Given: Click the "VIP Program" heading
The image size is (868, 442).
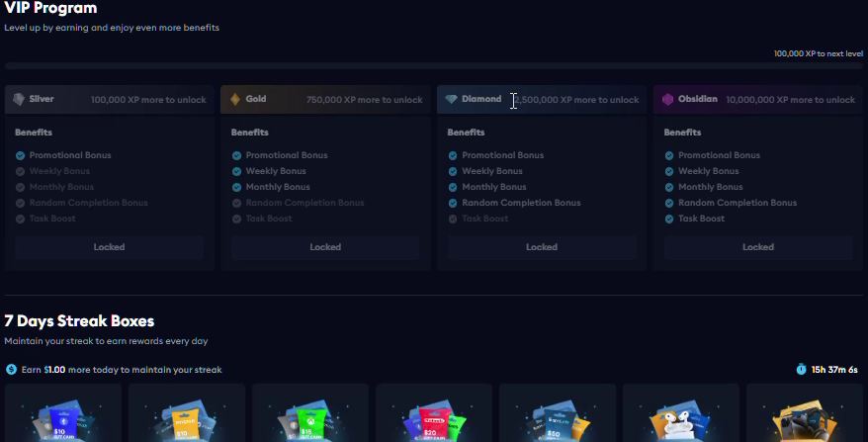Looking at the screenshot, I should (x=50, y=8).
